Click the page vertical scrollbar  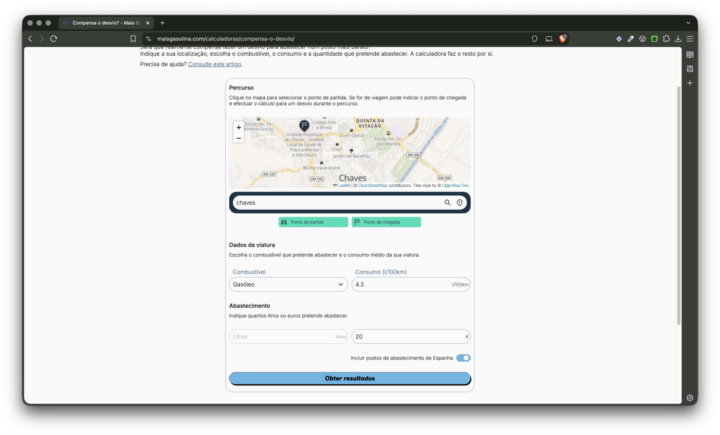point(679,205)
